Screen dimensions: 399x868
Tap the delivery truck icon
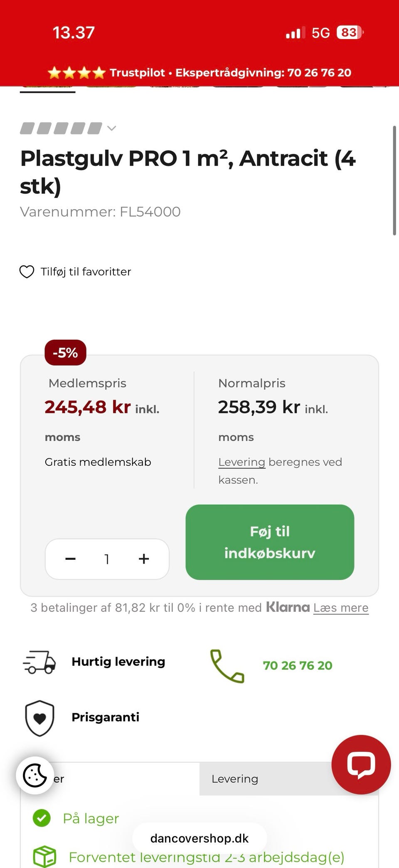39,662
